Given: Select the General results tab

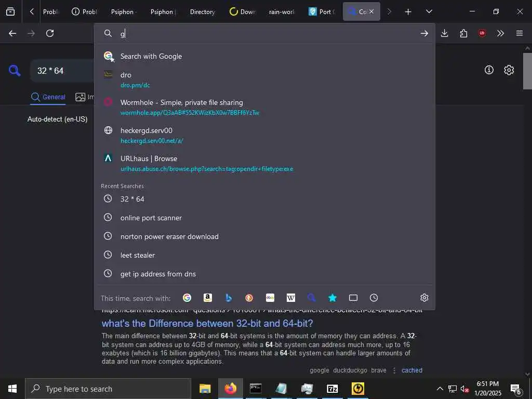Looking at the screenshot, I should 48,97.
